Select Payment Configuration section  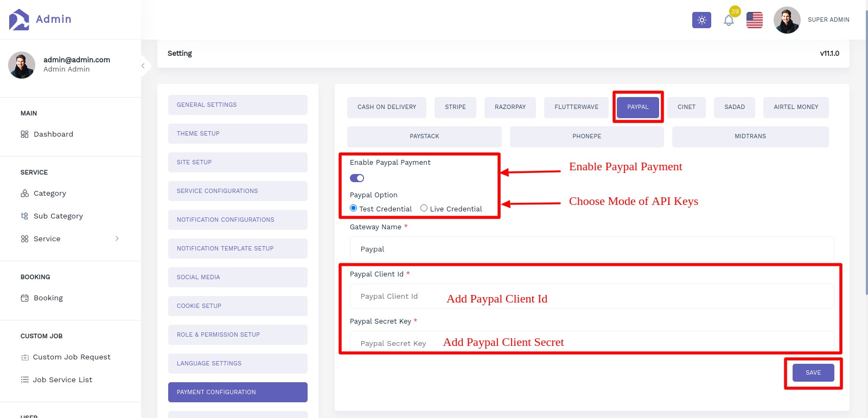pos(238,392)
